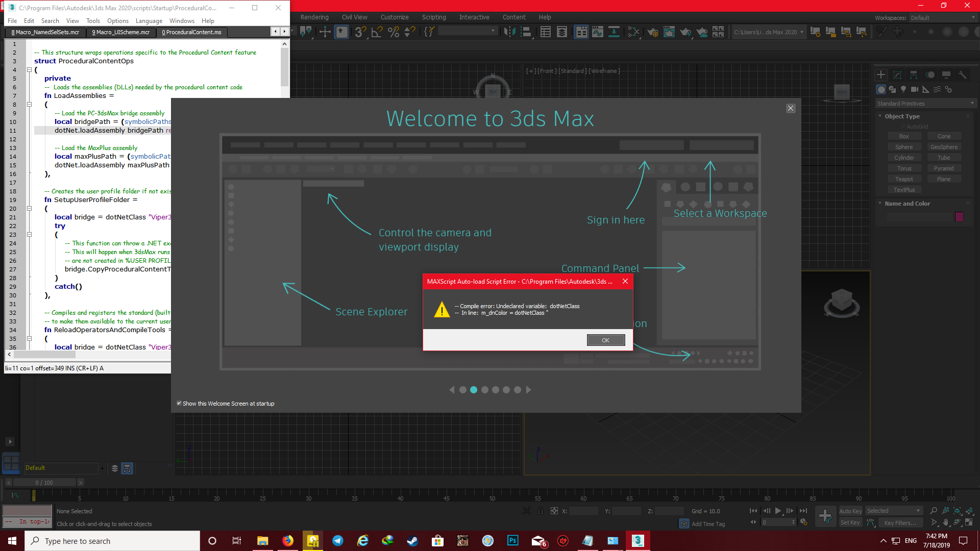Activate the Zoom viewport magnifier tool

tap(934, 511)
